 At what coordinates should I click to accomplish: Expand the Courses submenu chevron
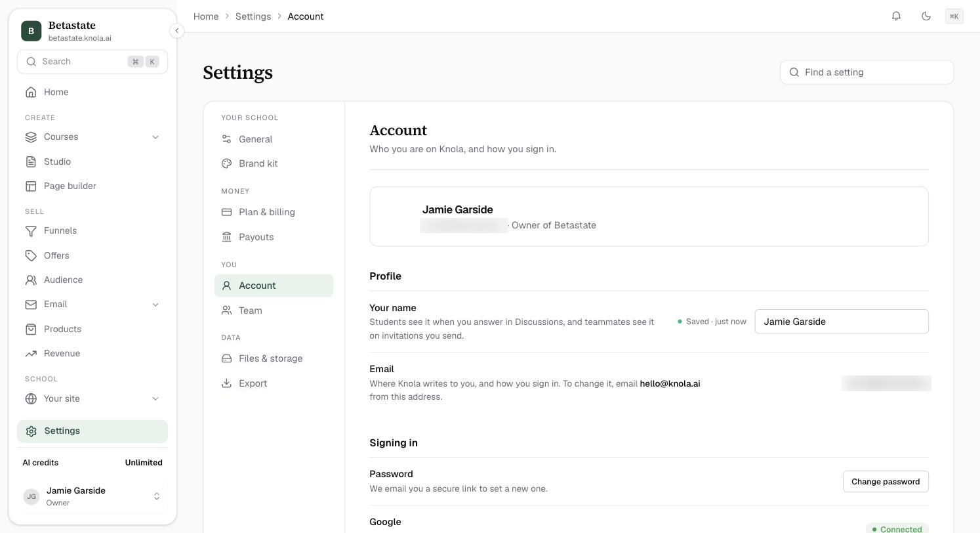(155, 137)
